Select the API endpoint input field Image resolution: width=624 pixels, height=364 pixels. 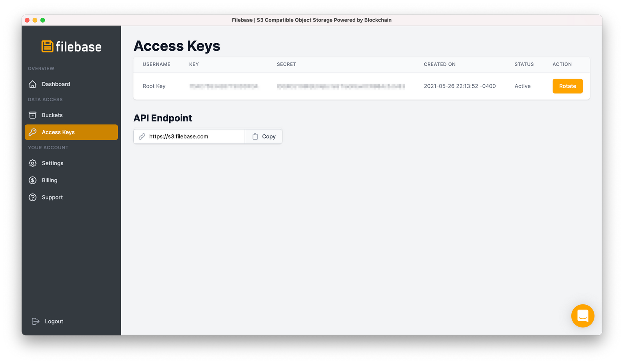(191, 136)
